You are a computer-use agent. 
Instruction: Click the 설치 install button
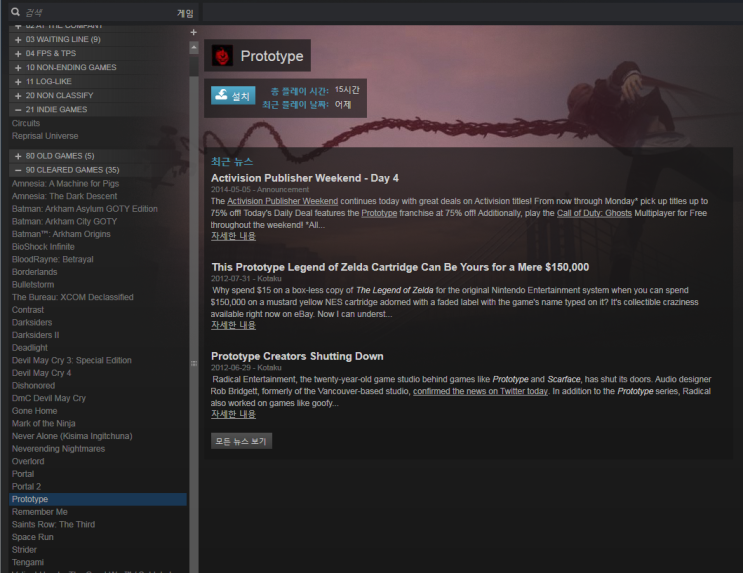233,95
